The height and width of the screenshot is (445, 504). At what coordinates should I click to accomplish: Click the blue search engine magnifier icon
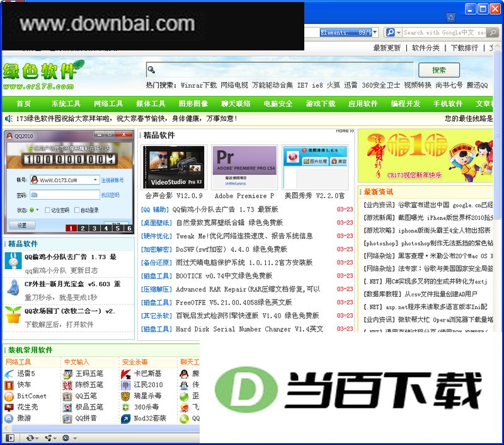390,32
